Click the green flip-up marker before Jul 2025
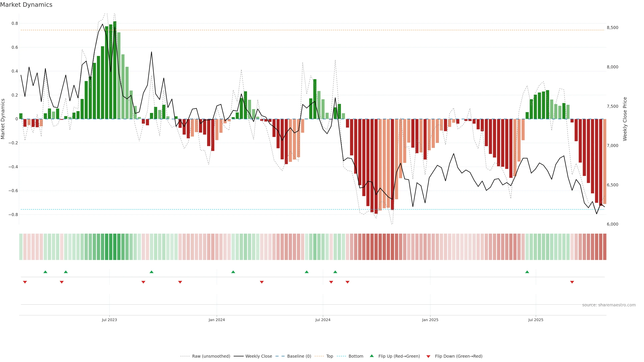The image size is (644, 362). click(527, 272)
